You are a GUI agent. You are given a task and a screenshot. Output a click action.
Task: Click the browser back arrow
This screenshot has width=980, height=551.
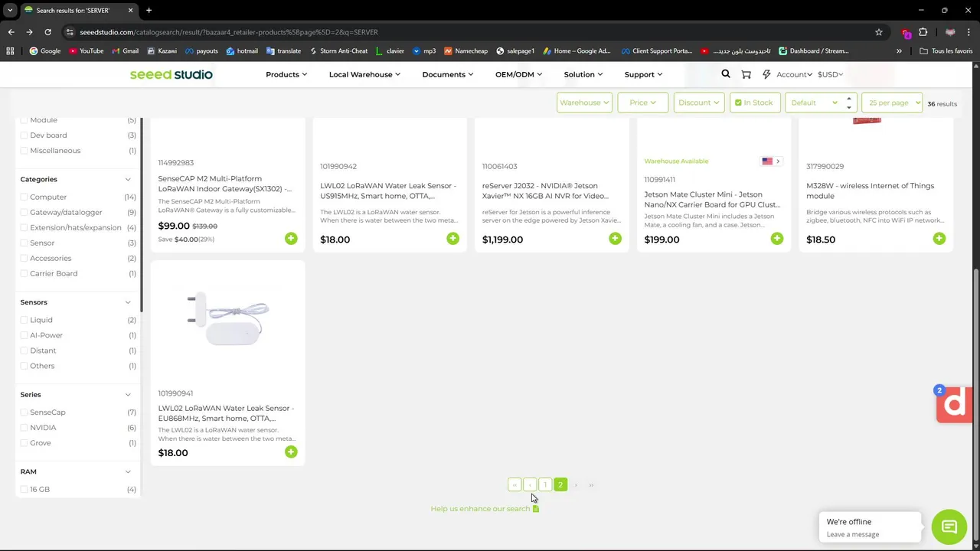11,32
